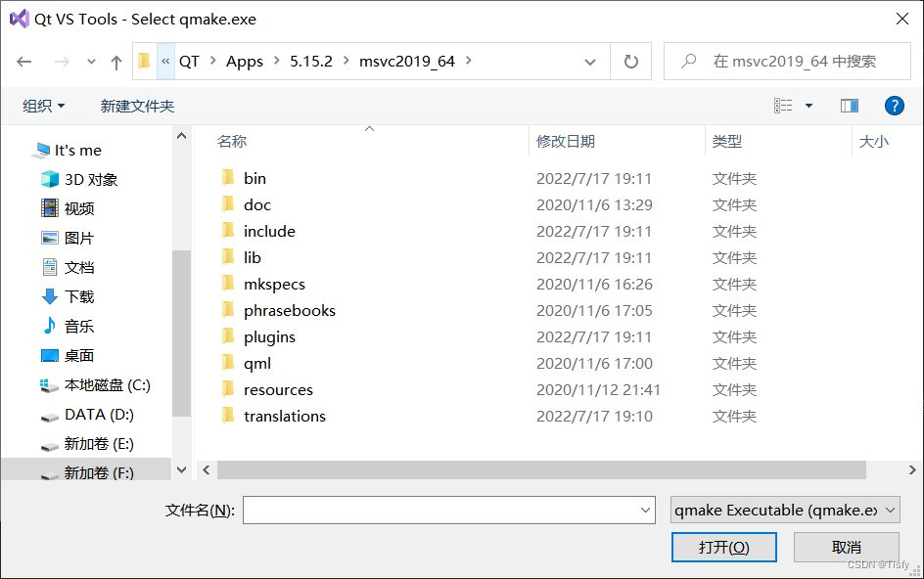Viewport: 924px width, 579px height.
Task: Click the 2022/7/17 19:10 date cell
Action: click(x=594, y=417)
